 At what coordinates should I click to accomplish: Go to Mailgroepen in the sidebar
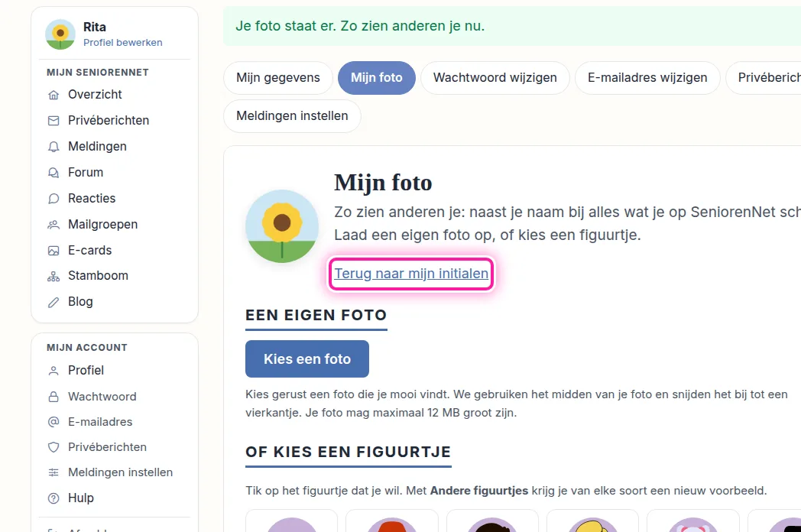pyautogui.click(x=102, y=225)
